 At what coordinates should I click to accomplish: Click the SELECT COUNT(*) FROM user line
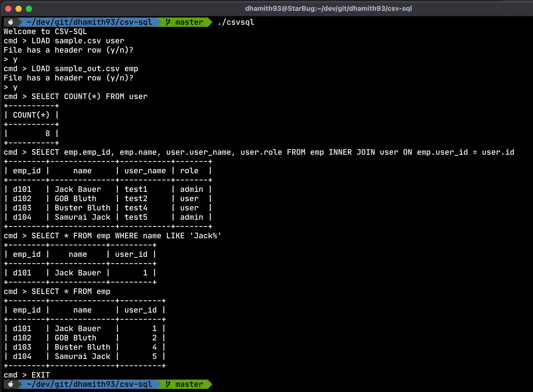click(76, 96)
